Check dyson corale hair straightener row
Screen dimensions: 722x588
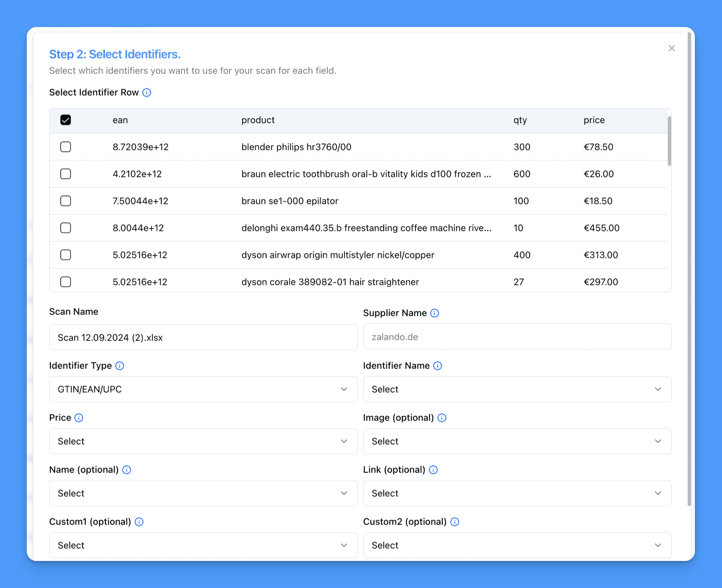tap(66, 282)
